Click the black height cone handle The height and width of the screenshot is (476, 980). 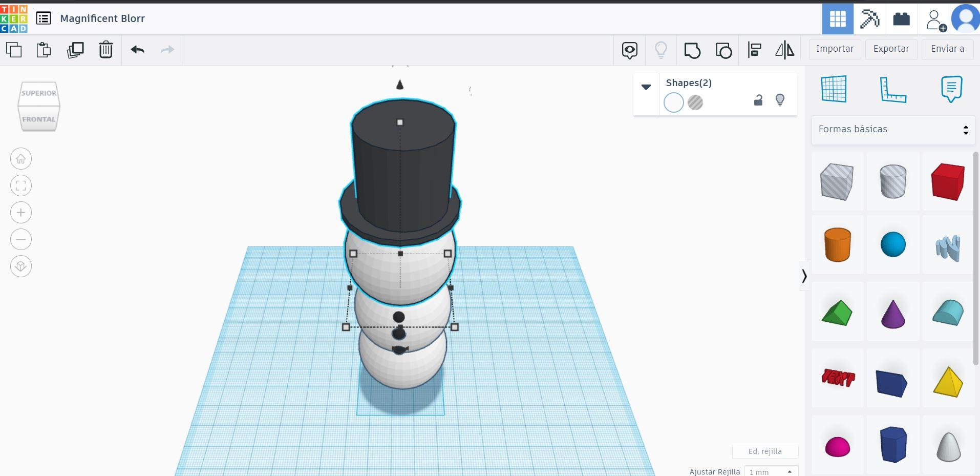[x=400, y=85]
